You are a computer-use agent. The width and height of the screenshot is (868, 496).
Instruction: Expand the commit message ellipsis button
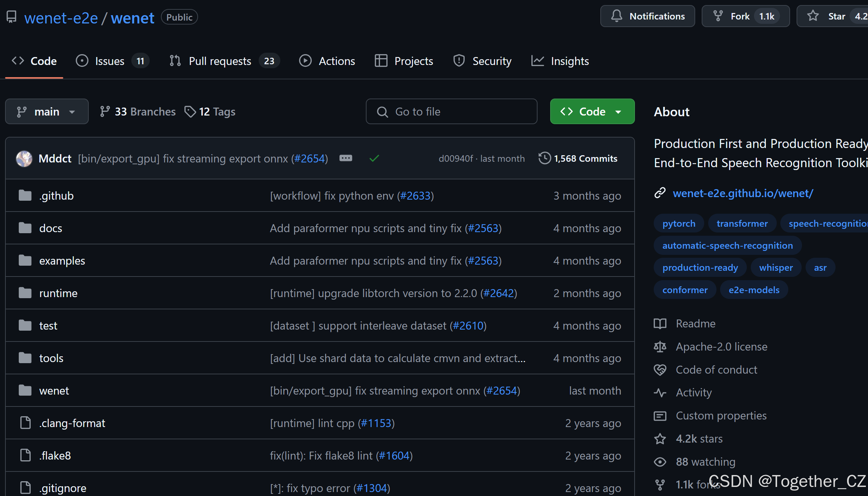(346, 158)
